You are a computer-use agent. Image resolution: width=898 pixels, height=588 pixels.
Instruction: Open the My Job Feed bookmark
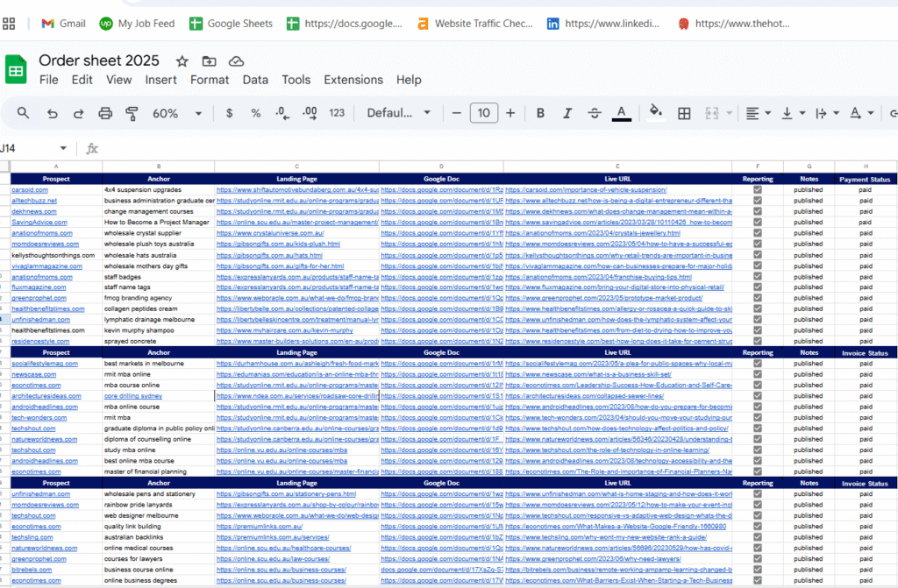tap(137, 24)
